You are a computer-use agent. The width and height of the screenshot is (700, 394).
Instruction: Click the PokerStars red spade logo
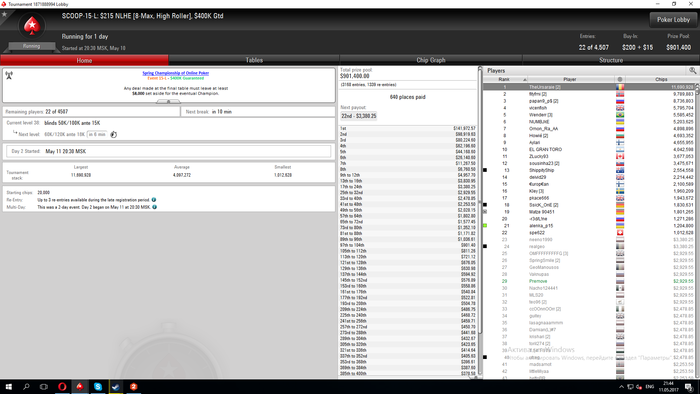pos(32,26)
